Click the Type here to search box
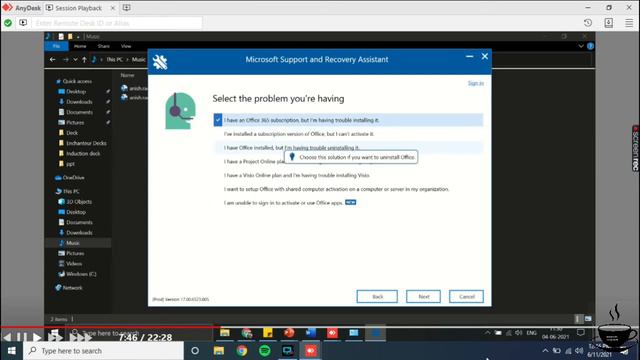This screenshot has height=360, width=640. [104, 351]
